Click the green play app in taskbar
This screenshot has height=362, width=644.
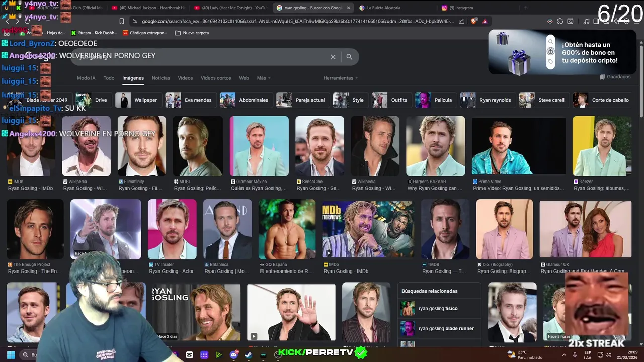219,355
